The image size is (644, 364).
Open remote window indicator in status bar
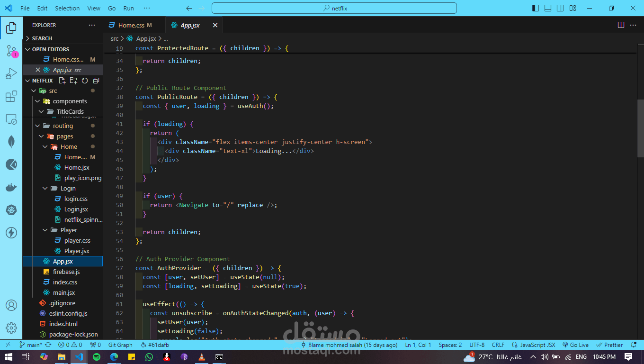8,345
